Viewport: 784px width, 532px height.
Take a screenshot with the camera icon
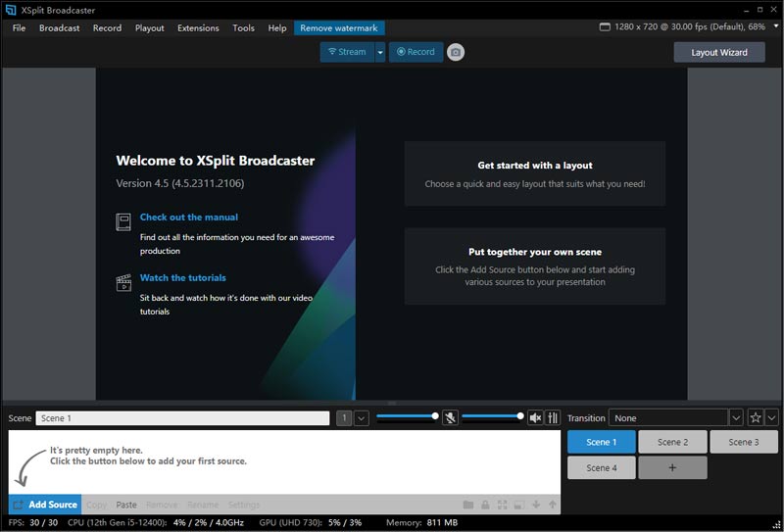tap(456, 52)
